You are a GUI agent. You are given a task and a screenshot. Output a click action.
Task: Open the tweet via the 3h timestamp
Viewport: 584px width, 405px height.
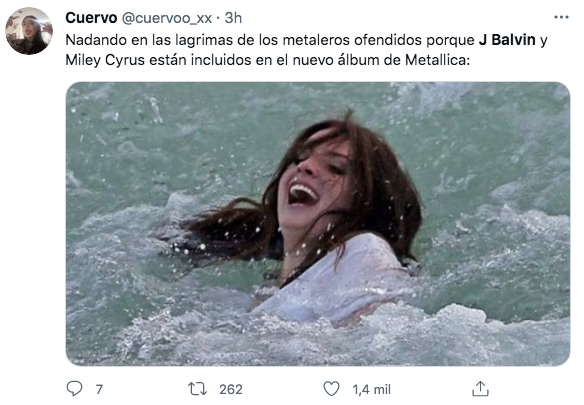[233, 18]
